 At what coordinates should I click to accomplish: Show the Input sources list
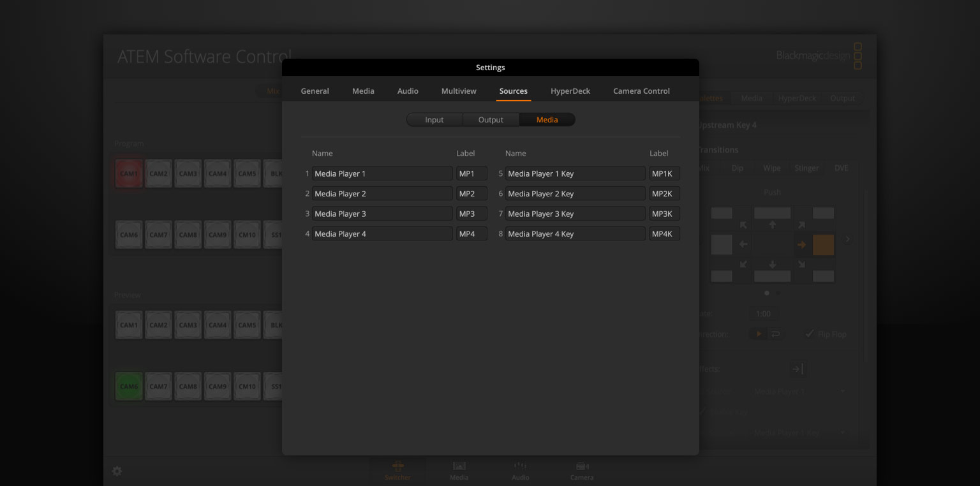434,120
